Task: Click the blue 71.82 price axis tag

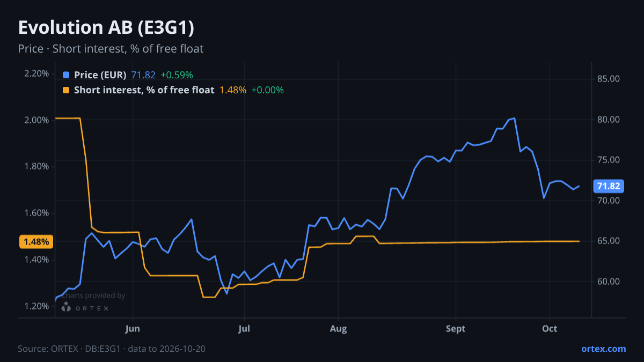Action: [609, 186]
